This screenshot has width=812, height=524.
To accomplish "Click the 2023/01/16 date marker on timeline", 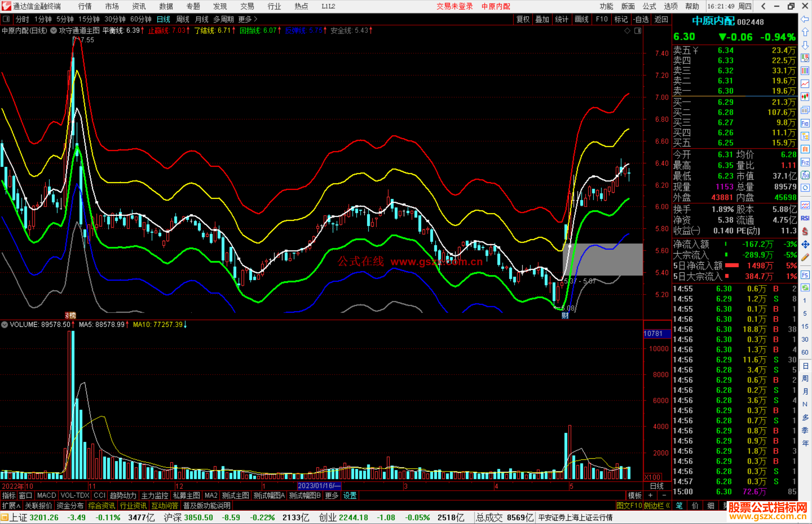I will [319, 486].
